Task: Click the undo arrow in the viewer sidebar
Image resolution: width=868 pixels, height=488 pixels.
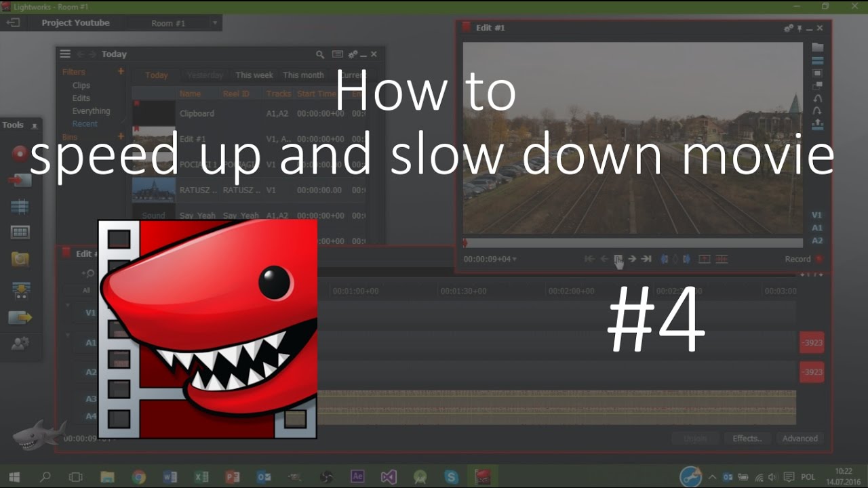Action: [x=818, y=99]
